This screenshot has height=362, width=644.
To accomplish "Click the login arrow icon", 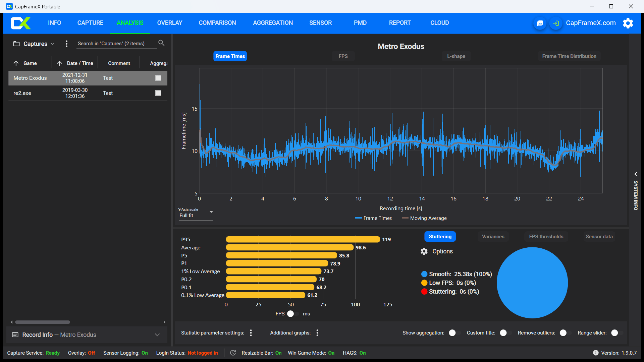I will pos(556,23).
